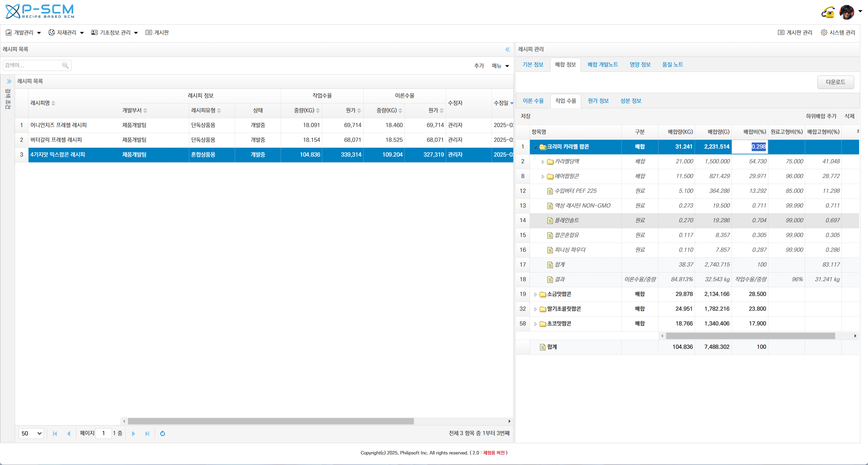Click document icon of 수입버터 PEF 225
868x465 pixels.
[550, 191]
